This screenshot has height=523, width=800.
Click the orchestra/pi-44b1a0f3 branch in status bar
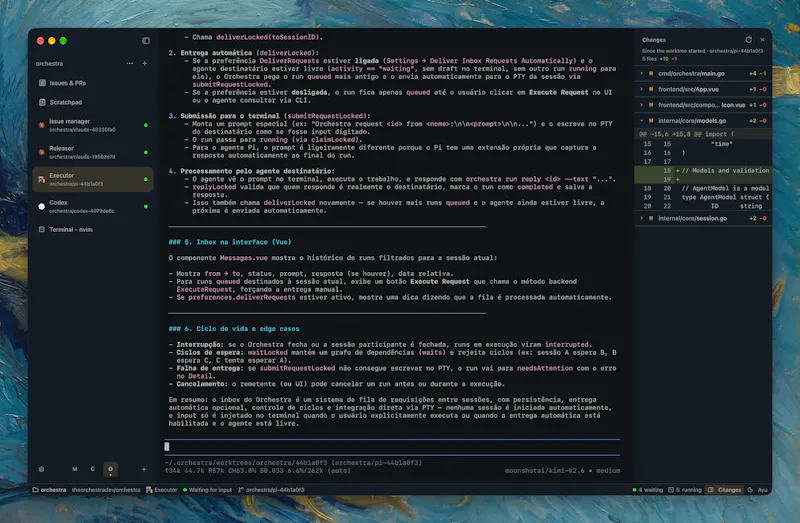tap(271, 490)
